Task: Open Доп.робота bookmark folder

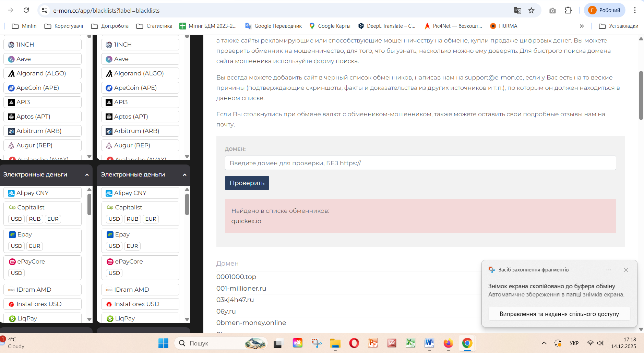Action: (x=110, y=26)
